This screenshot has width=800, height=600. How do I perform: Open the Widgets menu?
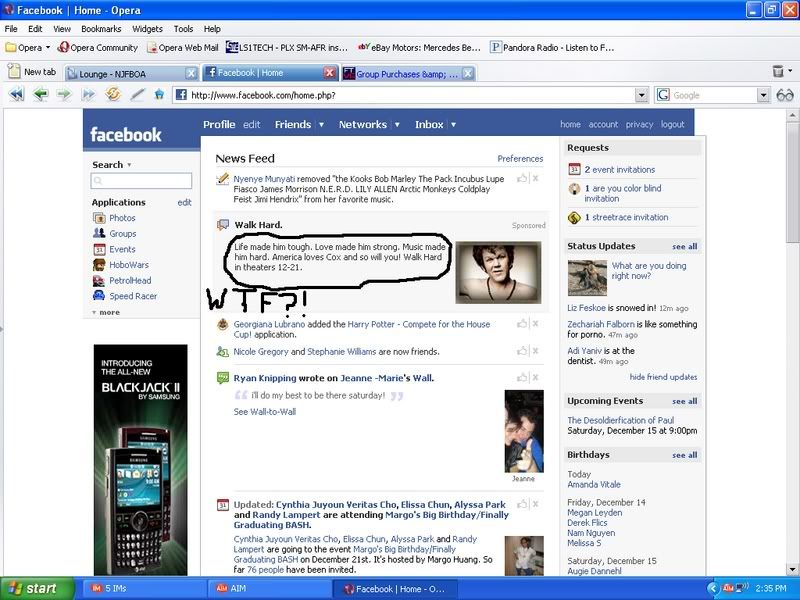147,29
